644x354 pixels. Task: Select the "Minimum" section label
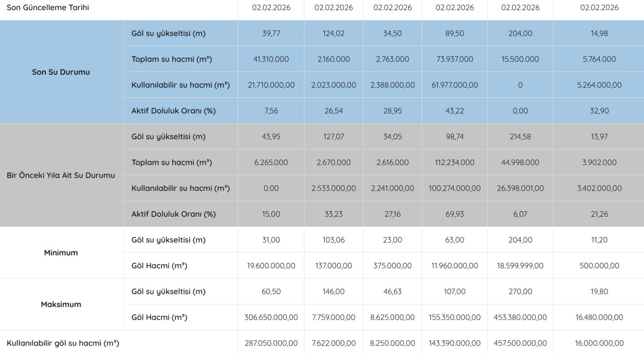point(61,253)
